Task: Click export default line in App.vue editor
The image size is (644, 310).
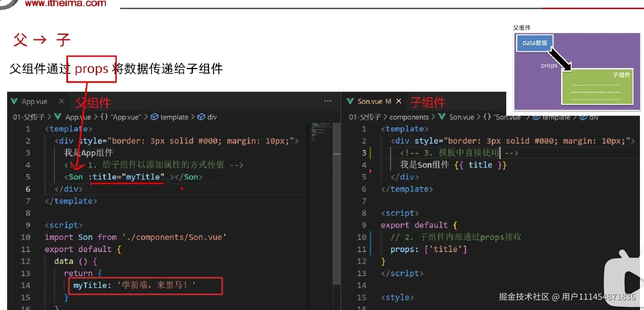Action: click(x=83, y=249)
